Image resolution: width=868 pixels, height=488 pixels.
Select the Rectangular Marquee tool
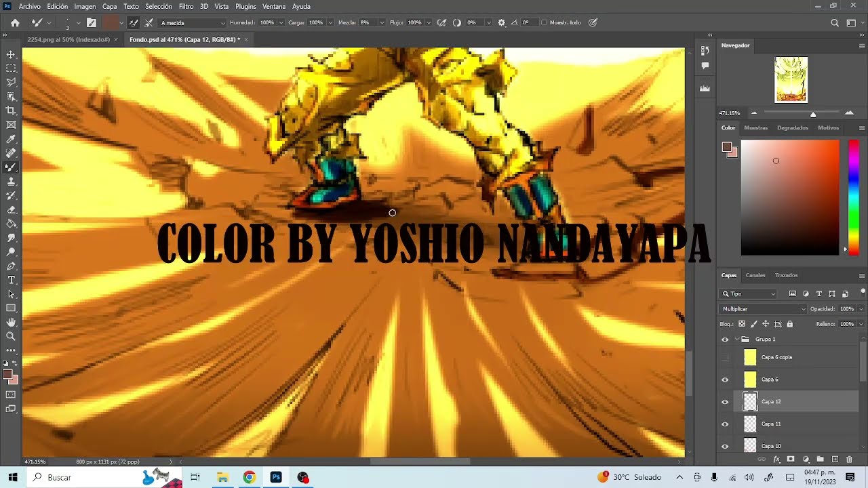pos(11,68)
